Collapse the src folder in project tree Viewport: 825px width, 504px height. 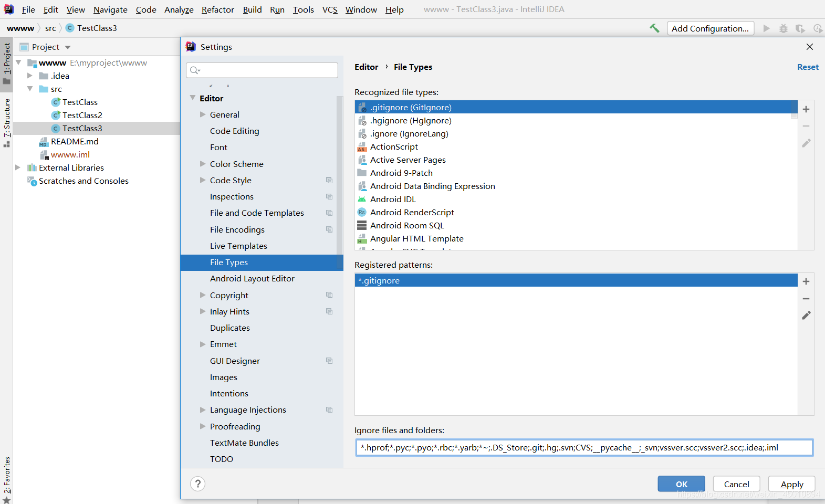click(x=30, y=89)
